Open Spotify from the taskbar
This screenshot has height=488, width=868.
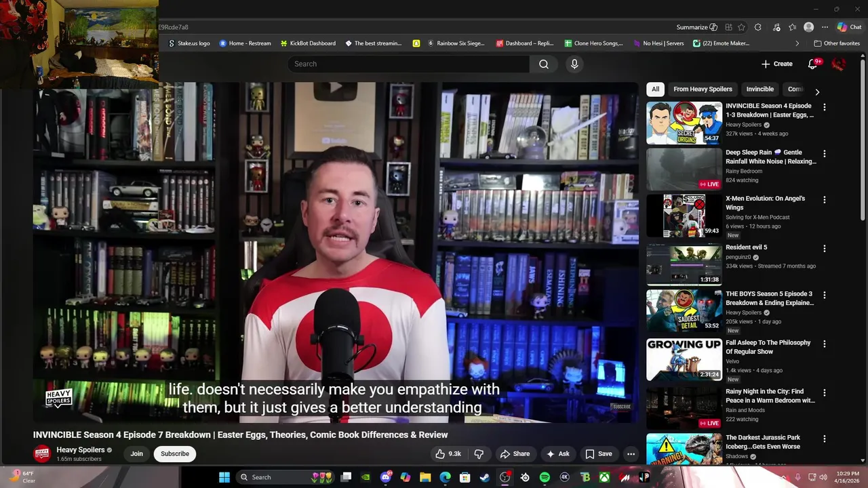545,477
